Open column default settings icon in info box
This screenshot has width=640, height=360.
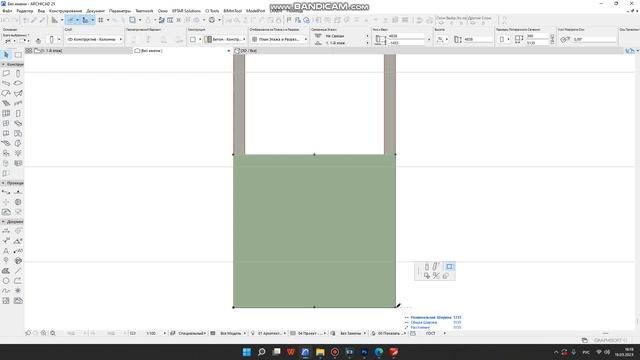click(51, 39)
